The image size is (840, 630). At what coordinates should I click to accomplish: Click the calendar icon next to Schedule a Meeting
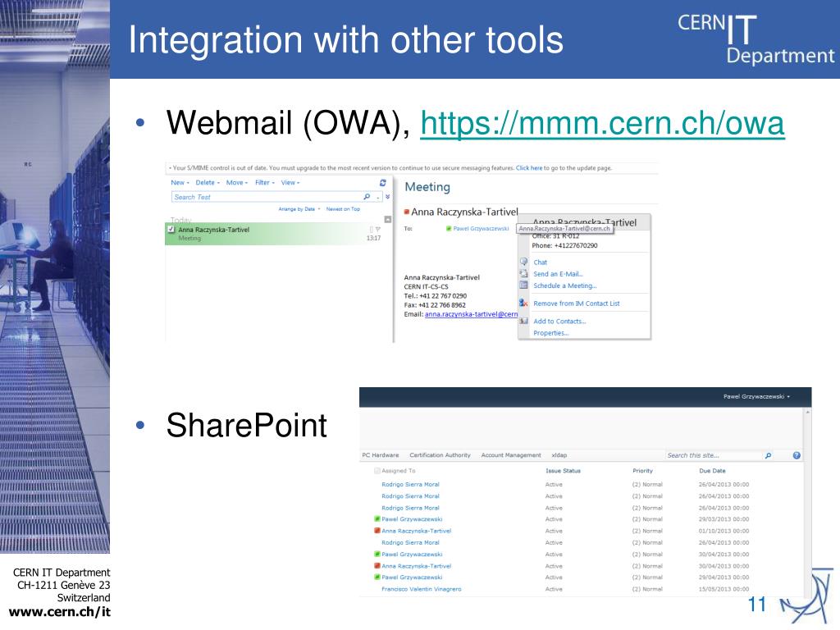523,285
